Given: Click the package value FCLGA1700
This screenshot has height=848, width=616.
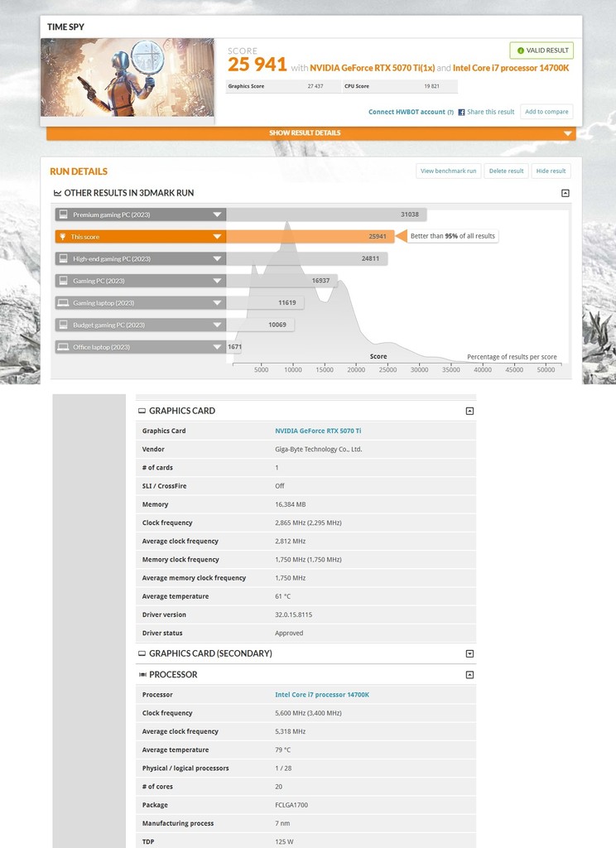Looking at the screenshot, I should [291, 805].
